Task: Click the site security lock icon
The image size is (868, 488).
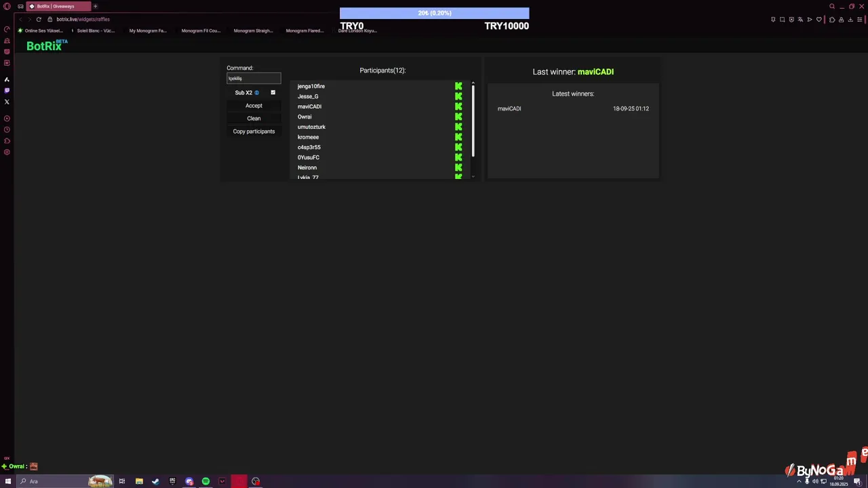Action: [50, 19]
